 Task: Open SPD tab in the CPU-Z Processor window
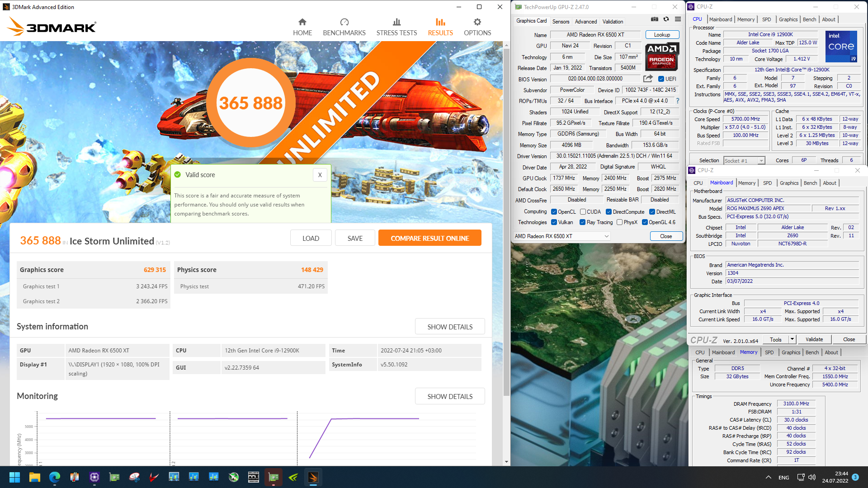point(766,19)
